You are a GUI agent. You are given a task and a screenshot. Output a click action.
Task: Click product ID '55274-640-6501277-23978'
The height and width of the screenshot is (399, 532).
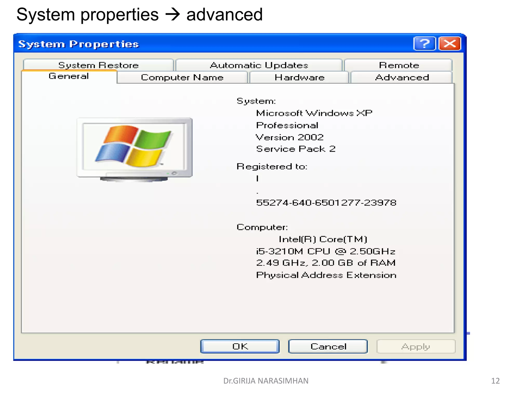[326, 203]
